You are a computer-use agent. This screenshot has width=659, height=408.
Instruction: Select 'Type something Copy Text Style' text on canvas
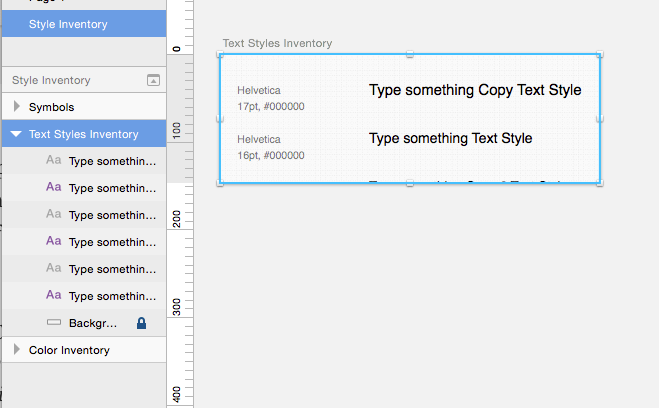(475, 90)
